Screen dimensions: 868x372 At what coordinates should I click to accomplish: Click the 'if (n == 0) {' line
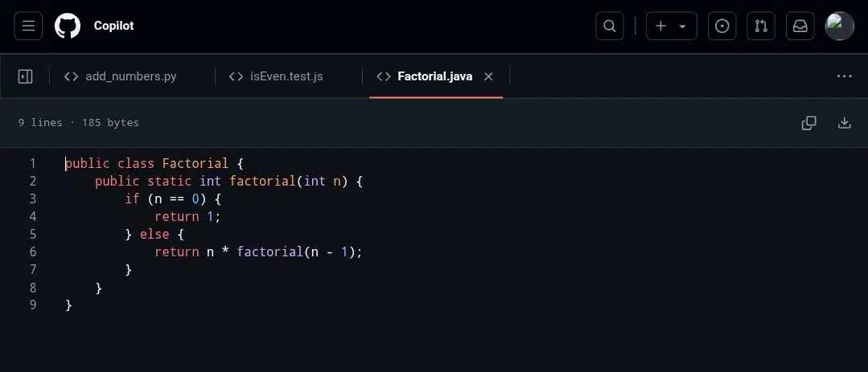[x=173, y=199]
